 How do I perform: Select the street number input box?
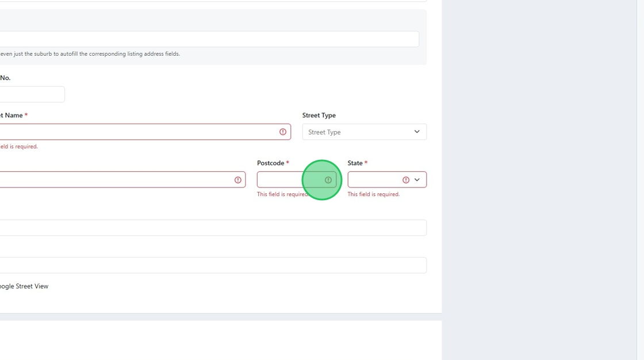[x=32, y=94]
